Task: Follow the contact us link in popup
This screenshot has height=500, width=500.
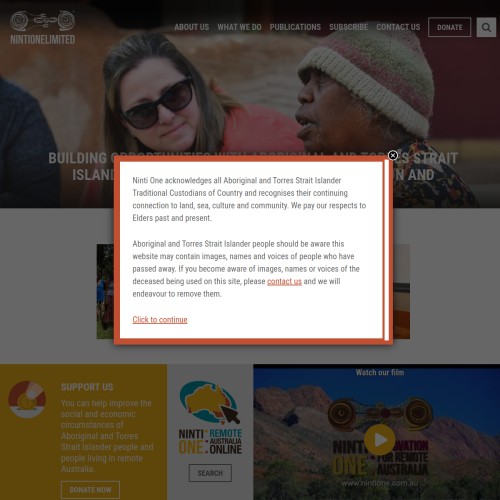Action: 284,281
